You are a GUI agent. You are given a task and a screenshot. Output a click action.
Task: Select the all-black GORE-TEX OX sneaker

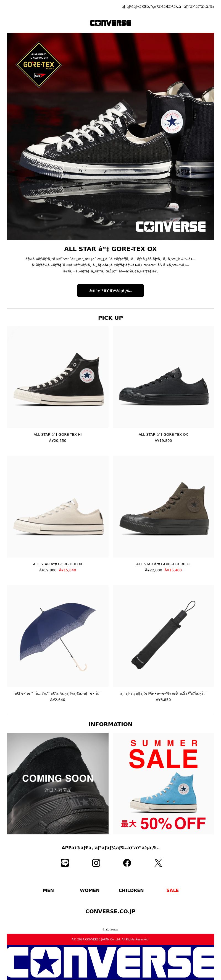coord(163,377)
